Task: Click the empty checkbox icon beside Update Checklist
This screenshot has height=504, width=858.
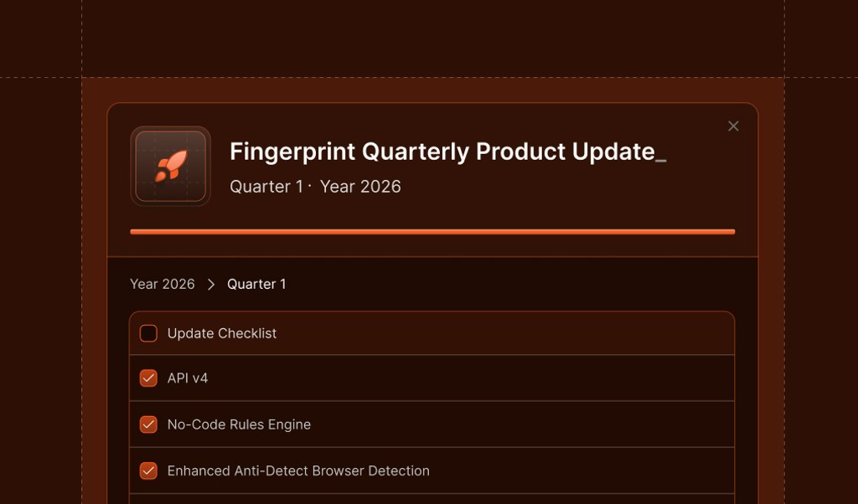Action: tap(148, 332)
